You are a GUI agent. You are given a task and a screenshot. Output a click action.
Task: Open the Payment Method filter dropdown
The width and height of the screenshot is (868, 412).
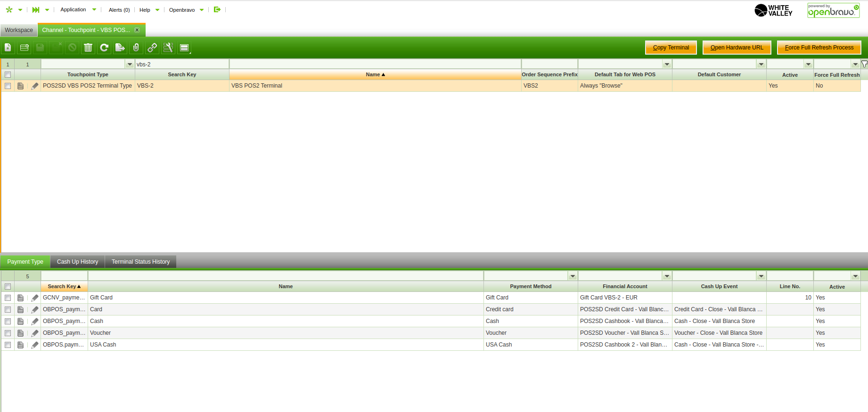coord(573,276)
